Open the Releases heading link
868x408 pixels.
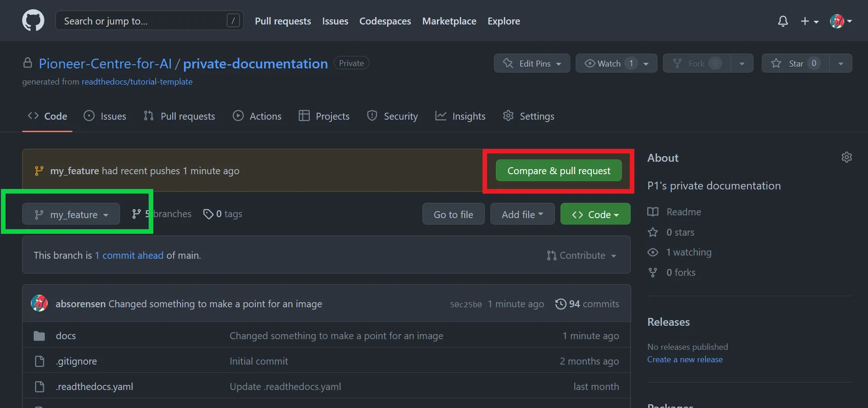669,322
